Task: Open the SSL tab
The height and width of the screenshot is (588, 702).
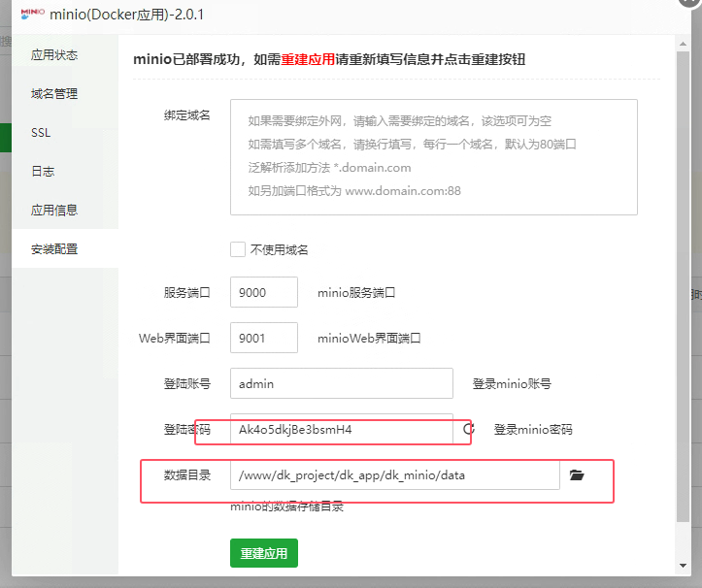Action: pyautogui.click(x=65, y=133)
